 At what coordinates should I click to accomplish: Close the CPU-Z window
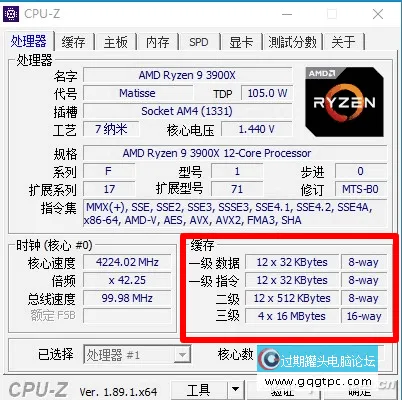pos(378,14)
